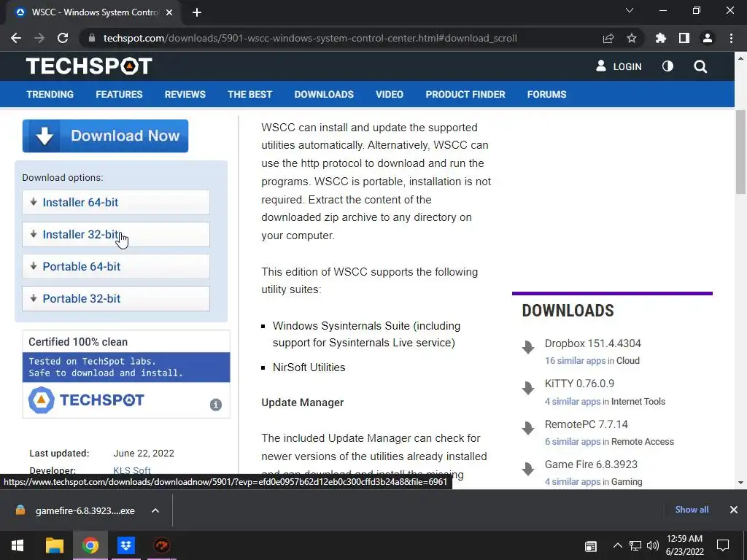The height and width of the screenshot is (560, 747).
Task: Open the volume speaker tray icon
Action: coord(653,545)
